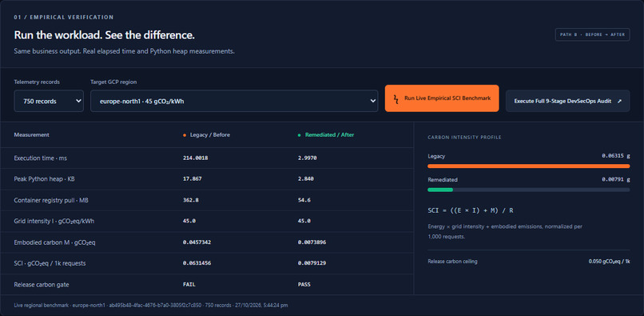This screenshot has height=316, width=644.
Task: Select the Measurement column header
Action: [x=32, y=135]
